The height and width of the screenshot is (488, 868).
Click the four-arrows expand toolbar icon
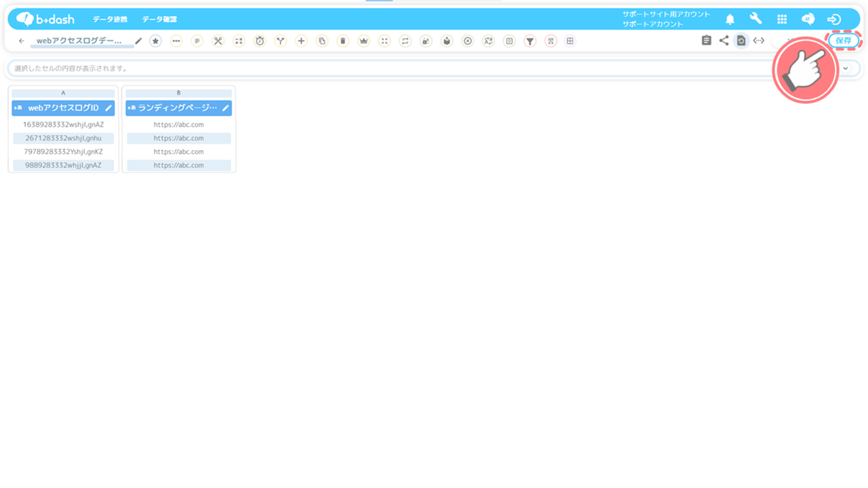pyautogui.click(x=384, y=41)
